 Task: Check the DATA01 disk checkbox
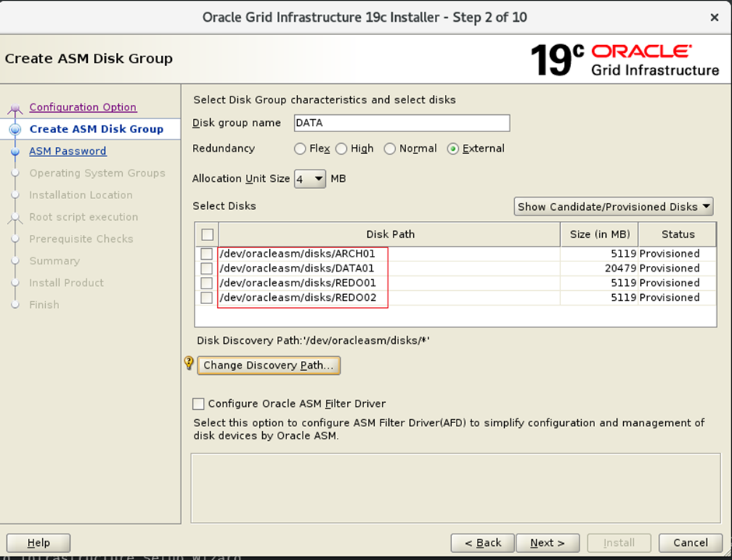click(x=206, y=268)
